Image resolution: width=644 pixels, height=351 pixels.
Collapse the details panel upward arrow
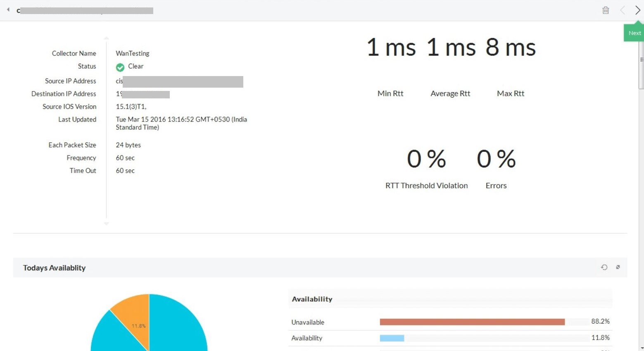point(106,38)
